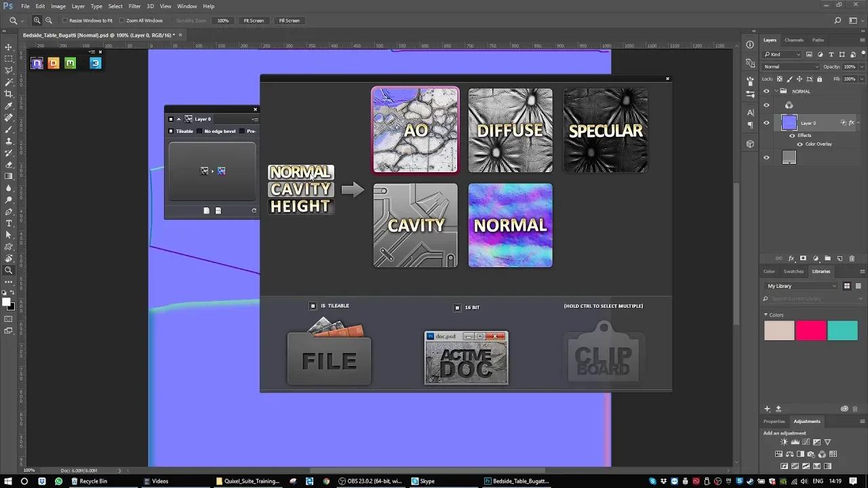Enable the No edge bevel checkbox

click(199, 131)
